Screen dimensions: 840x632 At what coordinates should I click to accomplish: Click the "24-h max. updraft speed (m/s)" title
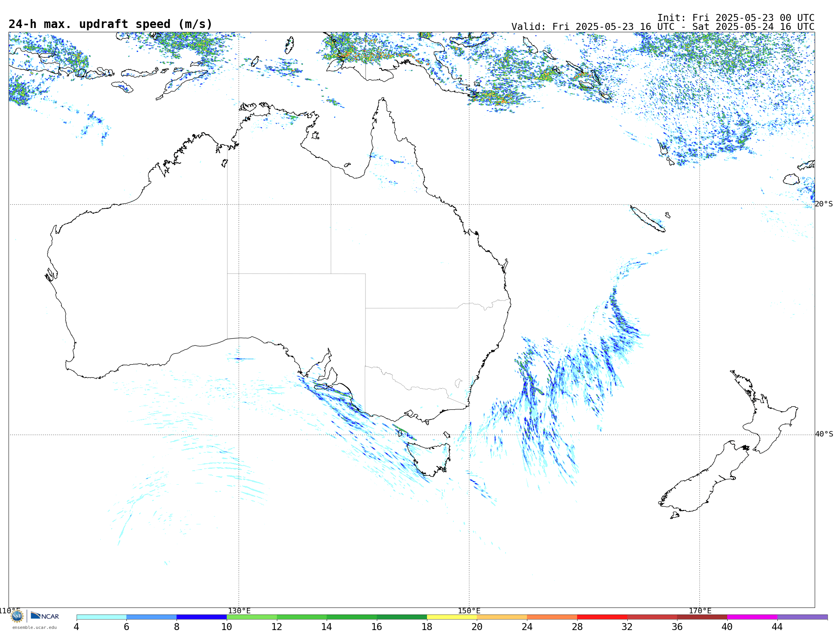coord(110,24)
